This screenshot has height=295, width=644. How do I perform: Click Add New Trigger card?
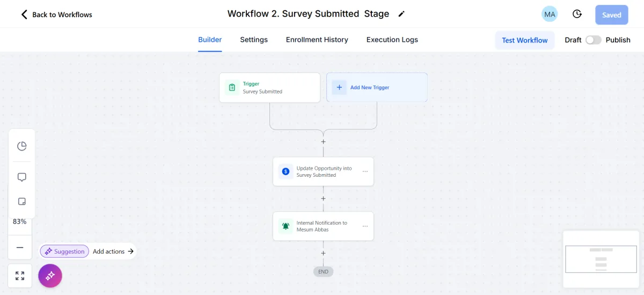[x=377, y=88]
